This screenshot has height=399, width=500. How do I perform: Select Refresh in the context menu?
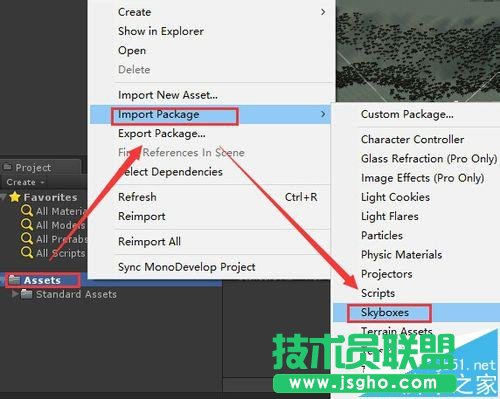pos(211,197)
